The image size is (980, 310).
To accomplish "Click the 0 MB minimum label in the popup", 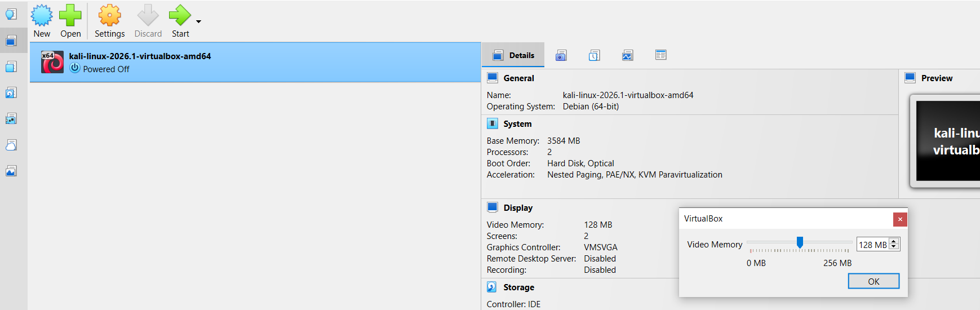I will pyautogui.click(x=756, y=263).
